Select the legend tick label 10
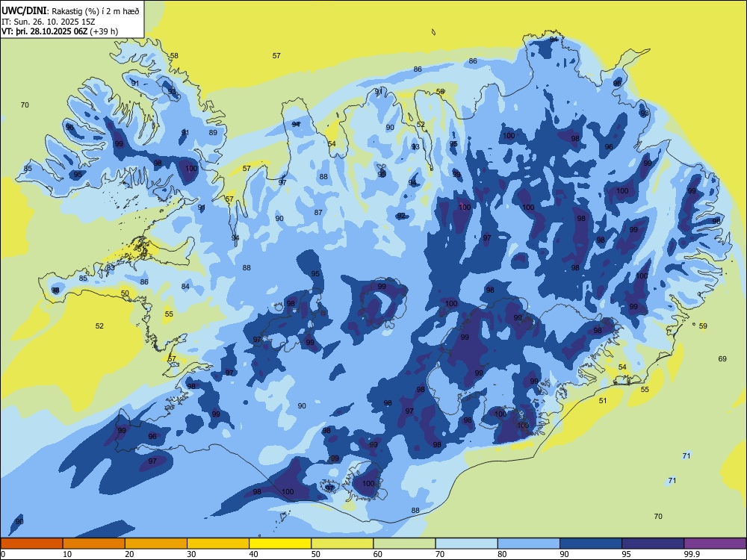Screen dimensions: 747x560 click(x=67, y=554)
